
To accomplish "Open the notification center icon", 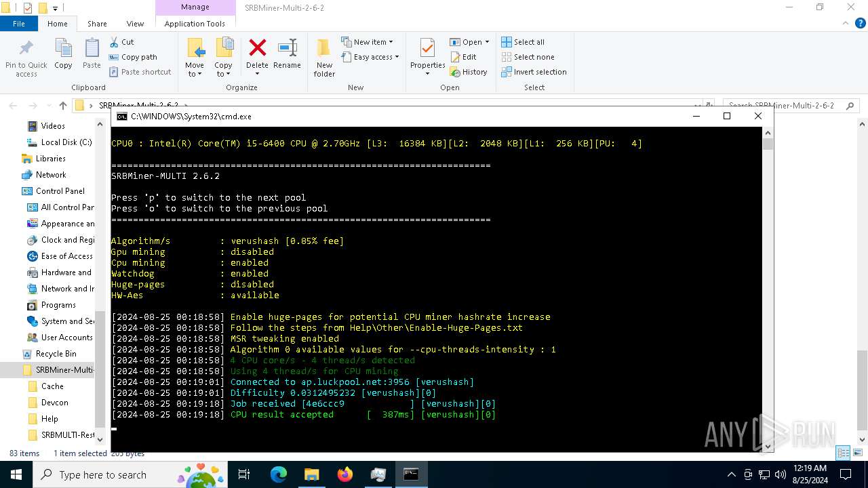I will [x=846, y=474].
